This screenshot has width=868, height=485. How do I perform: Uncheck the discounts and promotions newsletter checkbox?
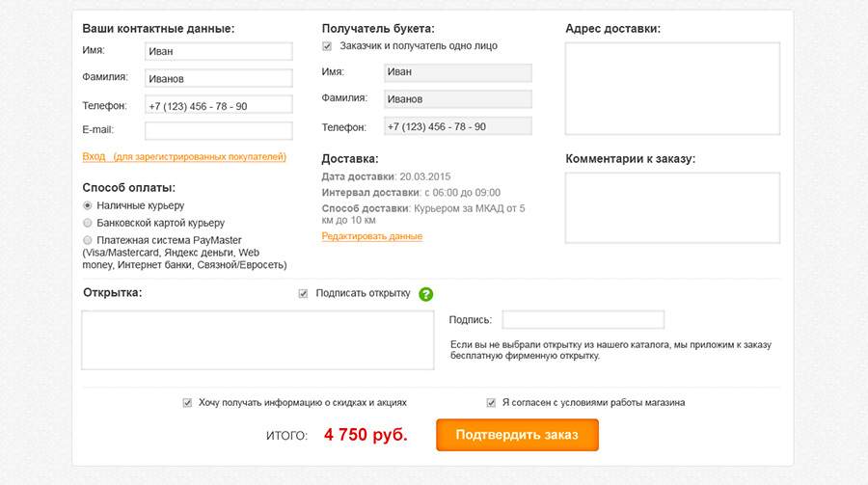[x=187, y=403]
